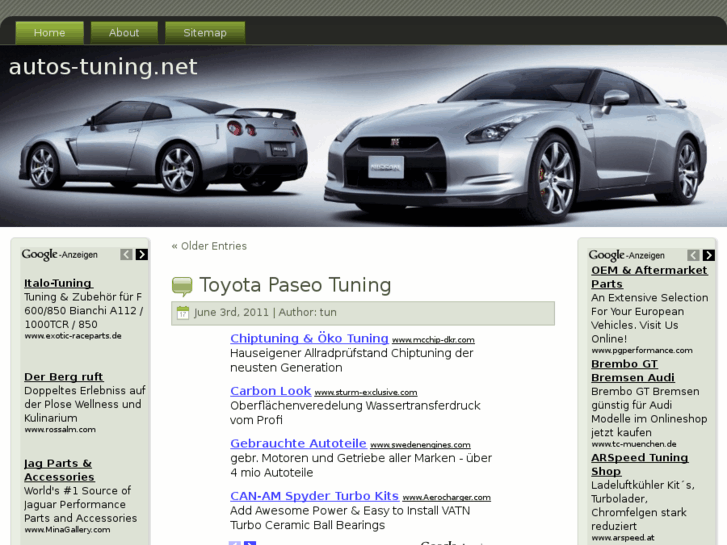Image resolution: width=727 pixels, height=545 pixels.
Task: Go to the Sitemap tab
Action: pos(205,33)
